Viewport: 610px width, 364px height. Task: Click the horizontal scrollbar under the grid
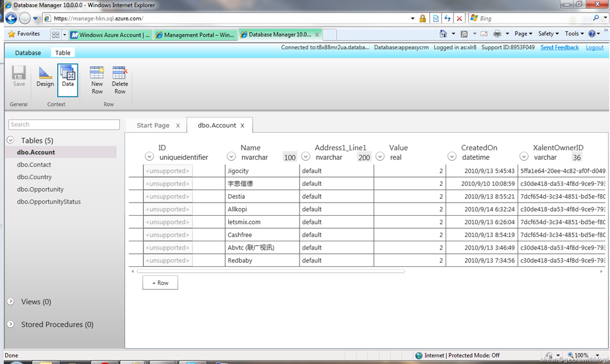(x=271, y=271)
